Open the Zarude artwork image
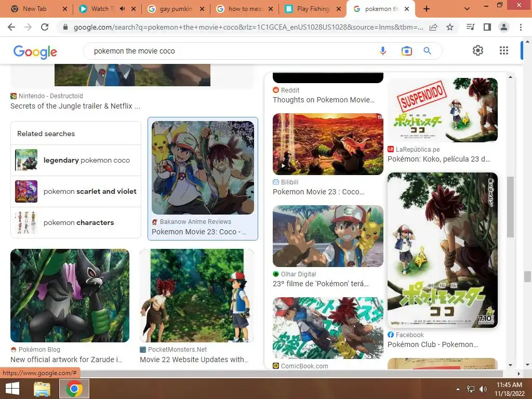This screenshot has width=532, height=399. coord(70,296)
